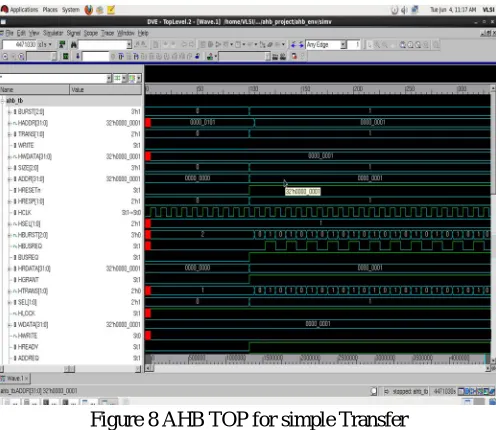The image size is (496, 430).
Task: Click the previous edge arrow icon
Action: point(293,45)
